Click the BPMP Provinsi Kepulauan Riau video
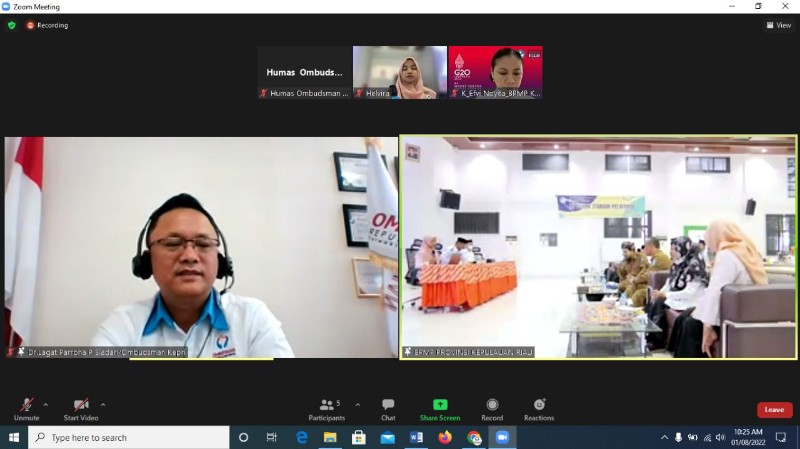The height and width of the screenshot is (449, 800). click(598, 247)
